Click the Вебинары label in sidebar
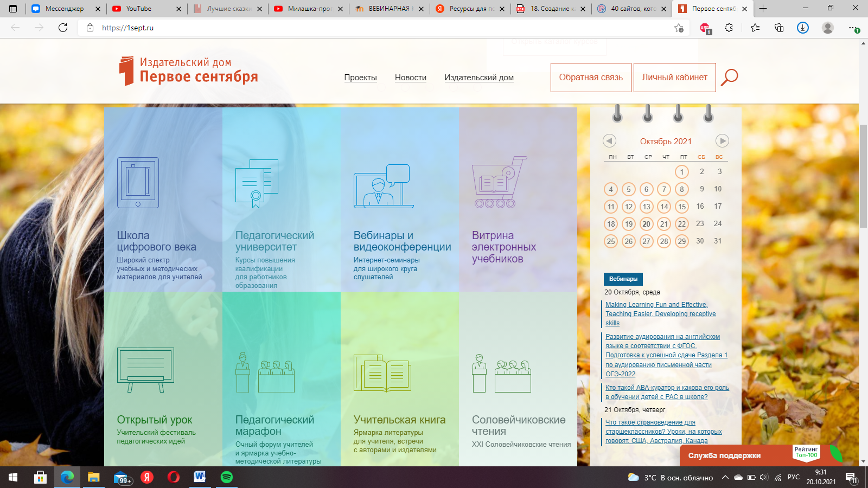This screenshot has height=488, width=868. tap(623, 279)
